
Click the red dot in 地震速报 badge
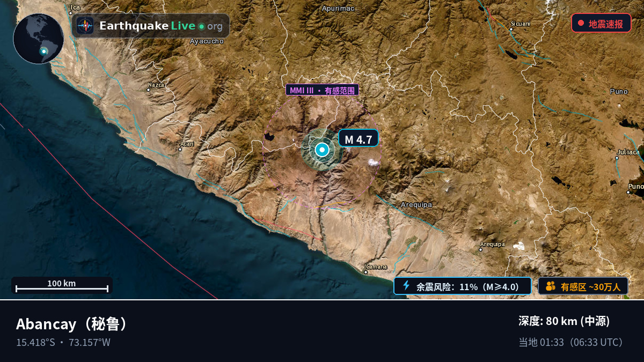tap(581, 23)
